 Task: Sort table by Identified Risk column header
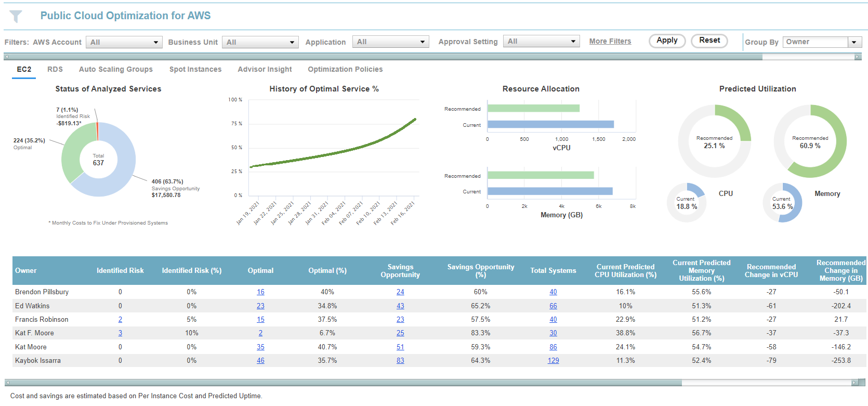pos(120,270)
